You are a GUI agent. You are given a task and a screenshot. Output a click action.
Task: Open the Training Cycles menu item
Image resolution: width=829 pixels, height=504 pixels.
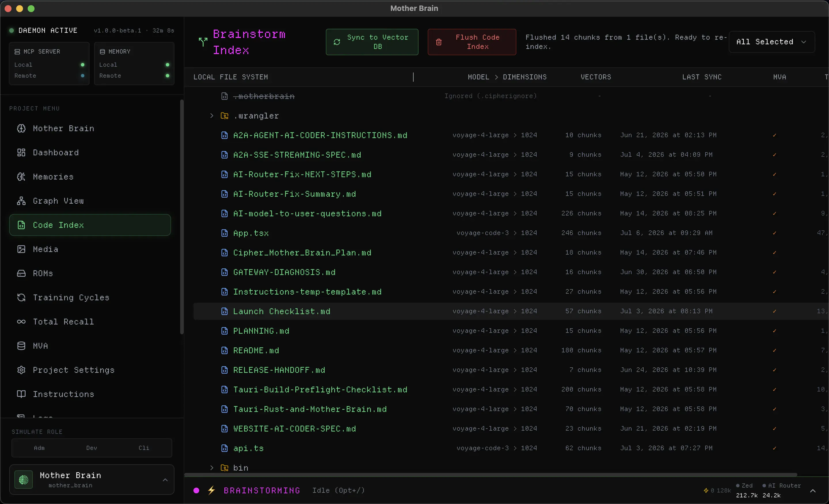tap(90, 297)
